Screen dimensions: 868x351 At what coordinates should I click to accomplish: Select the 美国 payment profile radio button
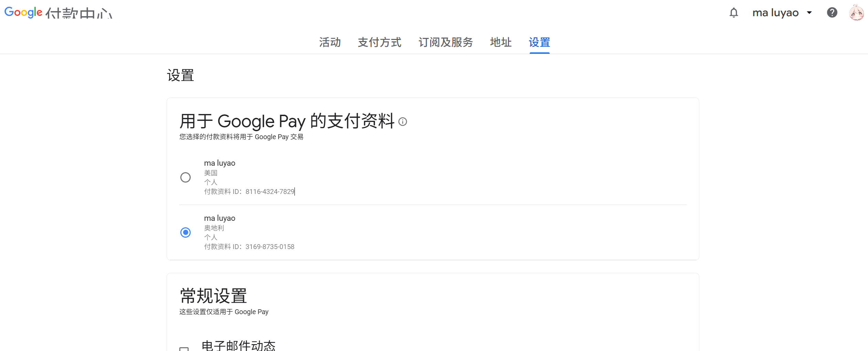pos(186,177)
